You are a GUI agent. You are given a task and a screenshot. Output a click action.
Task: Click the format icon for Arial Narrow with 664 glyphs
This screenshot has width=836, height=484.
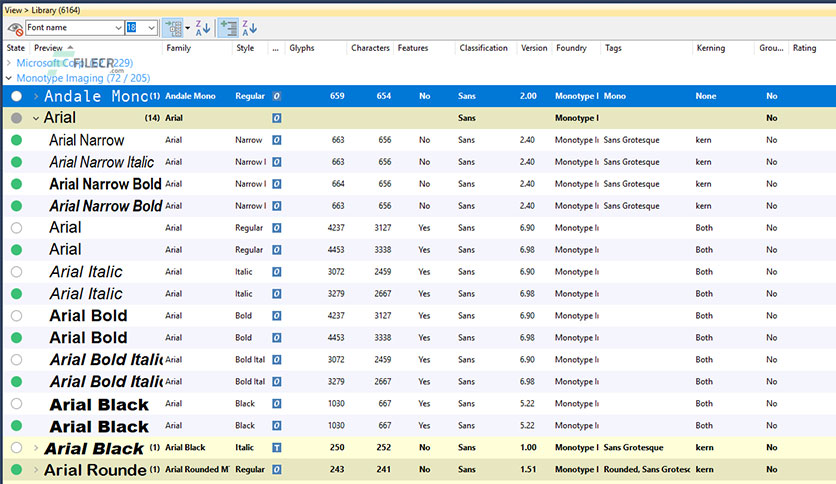(x=277, y=184)
